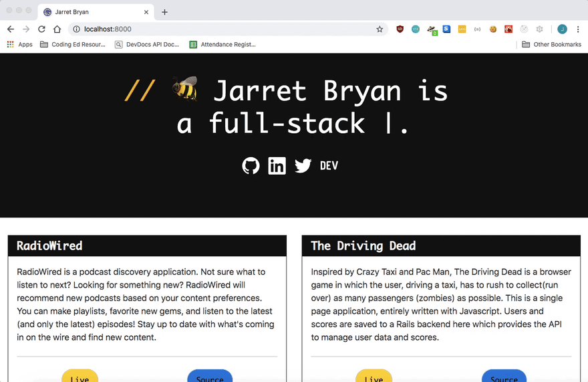
Task: Click the browser forward arrow
Action: pos(26,29)
